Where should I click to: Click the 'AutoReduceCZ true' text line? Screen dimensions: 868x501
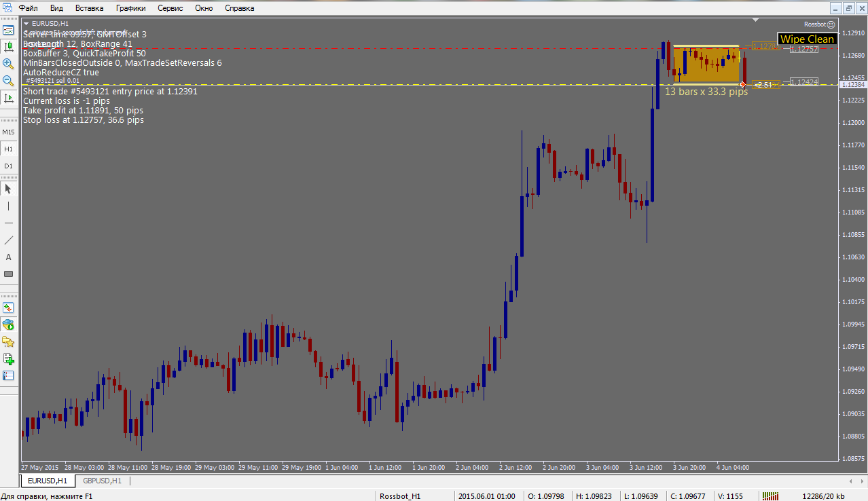click(61, 72)
